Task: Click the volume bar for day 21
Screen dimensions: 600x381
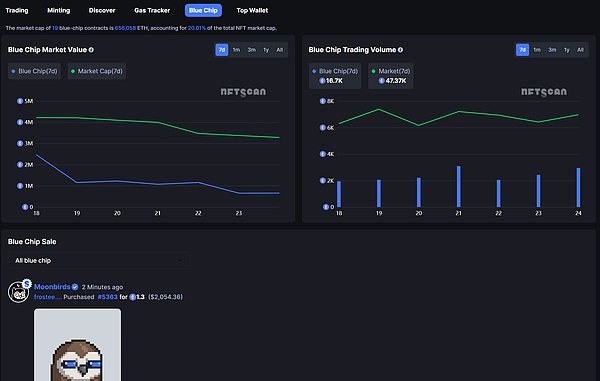Action: click(x=458, y=186)
